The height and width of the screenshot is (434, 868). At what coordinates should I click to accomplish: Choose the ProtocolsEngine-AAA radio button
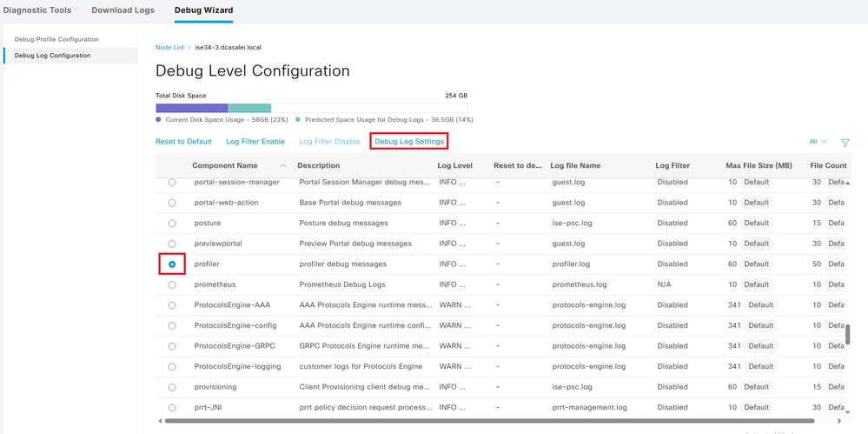click(172, 305)
